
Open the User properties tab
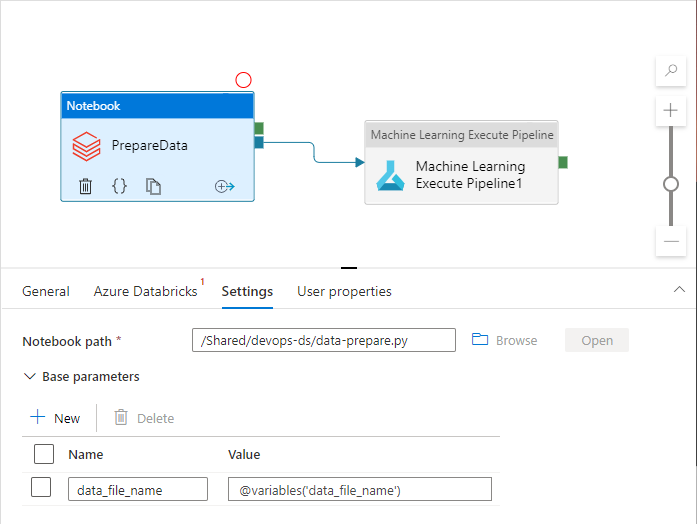click(344, 292)
